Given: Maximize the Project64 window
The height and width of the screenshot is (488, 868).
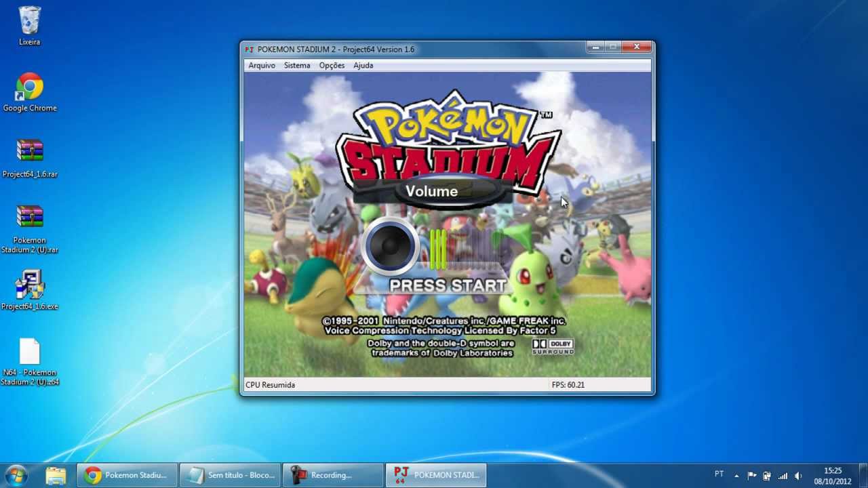Looking at the screenshot, I should [613, 47].
